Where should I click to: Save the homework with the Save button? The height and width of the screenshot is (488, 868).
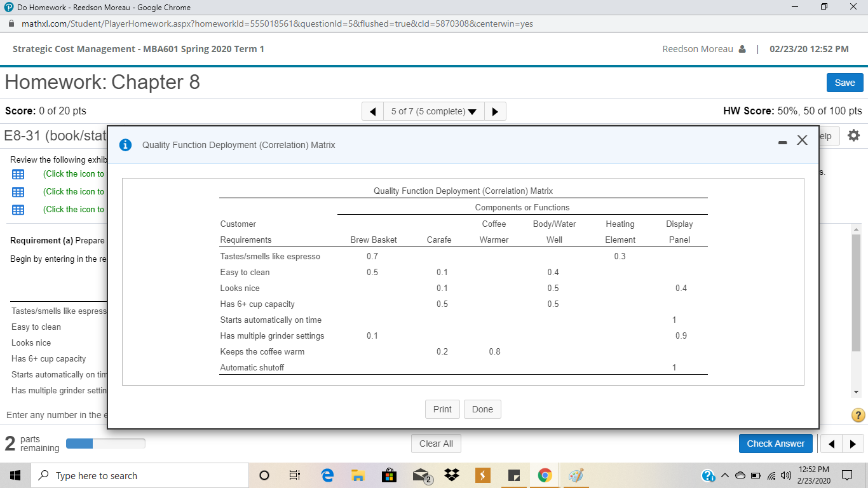pos(844,83)
